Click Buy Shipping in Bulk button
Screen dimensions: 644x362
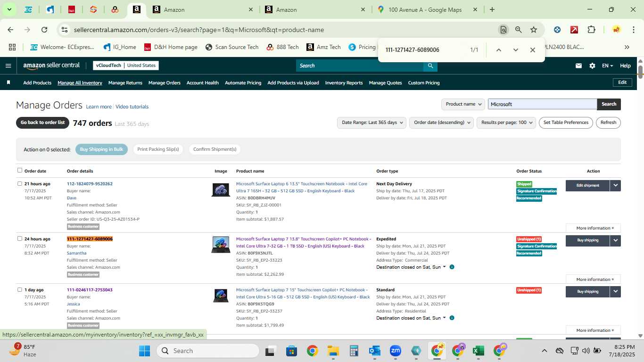(x=101, y=149)
